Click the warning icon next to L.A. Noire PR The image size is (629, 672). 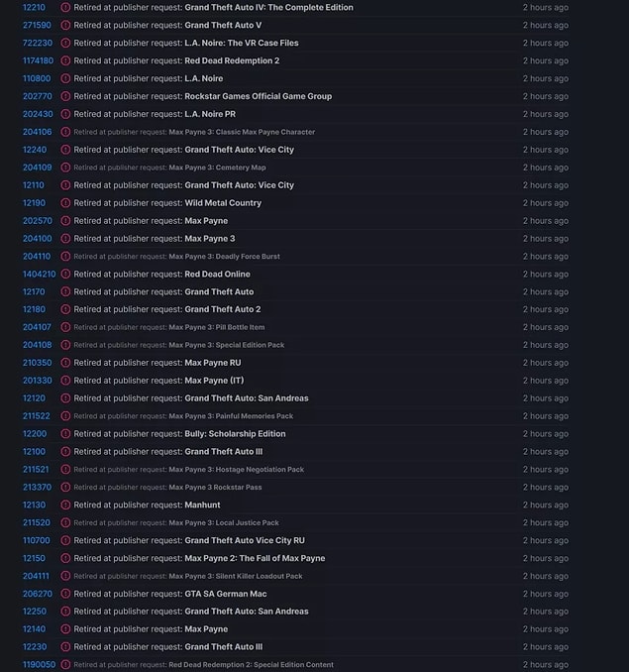65,114
